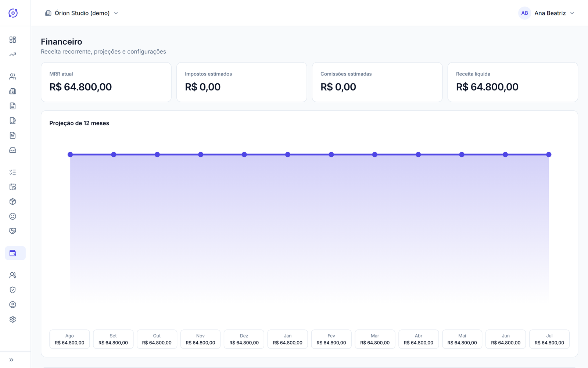Open the smiley face sidebar icon
Screen dimensions: 588x368
[12, 216]
